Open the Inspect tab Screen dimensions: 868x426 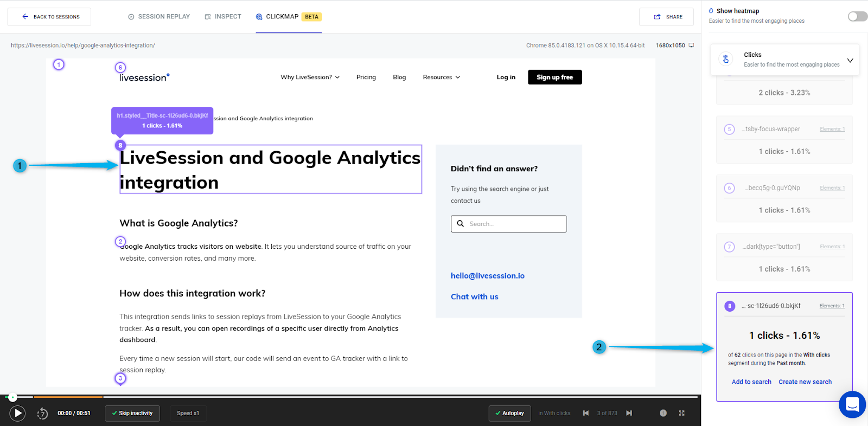pos(223,17)
